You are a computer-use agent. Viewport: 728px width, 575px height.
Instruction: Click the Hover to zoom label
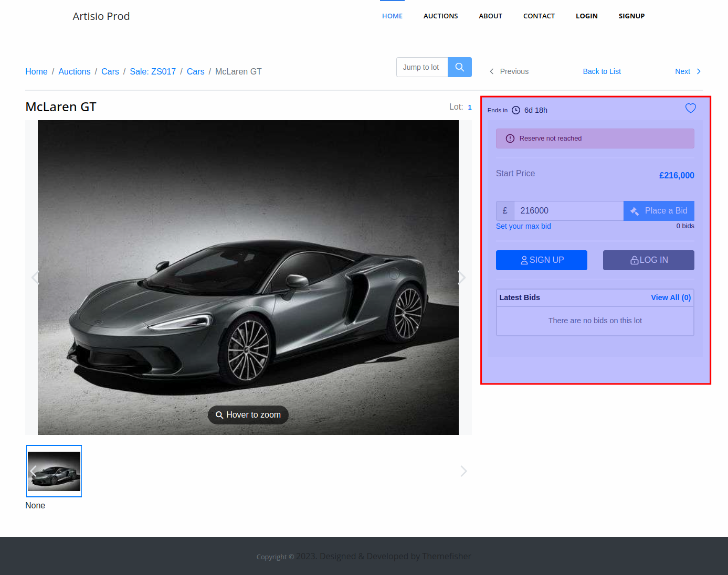click(248, 415)
